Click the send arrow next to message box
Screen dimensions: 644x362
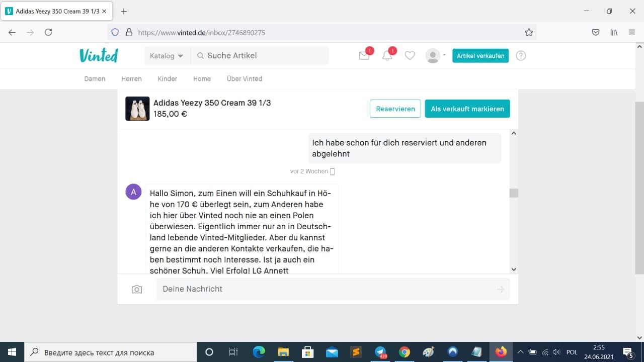501,289
